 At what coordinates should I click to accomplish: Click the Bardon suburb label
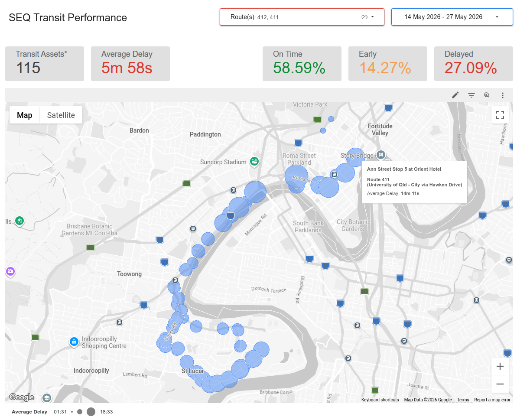pos(139,130)
